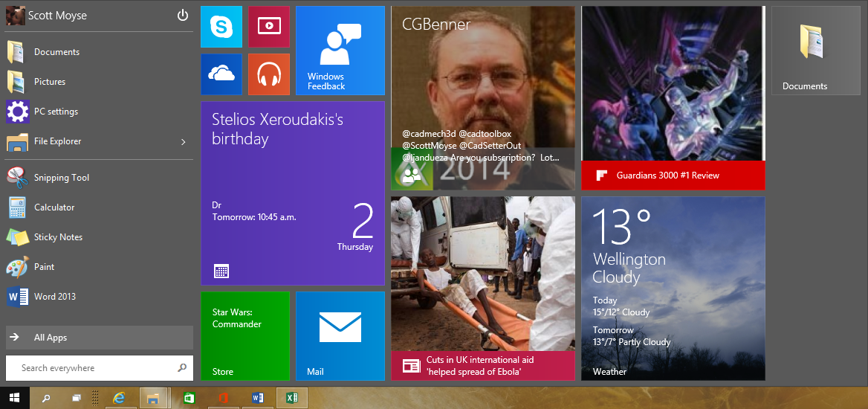Screen dimensions: 868x409
Task: Open the Skype tile
Action: pyautogui.click(x=221, y=27)
